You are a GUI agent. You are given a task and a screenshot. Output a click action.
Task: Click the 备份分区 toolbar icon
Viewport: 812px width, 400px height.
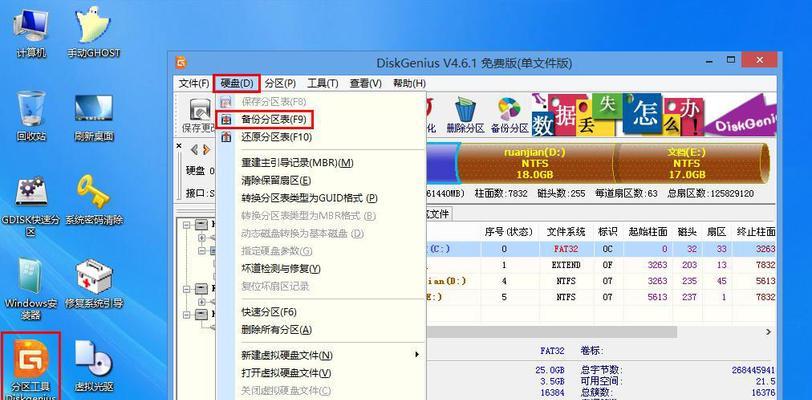510,115
